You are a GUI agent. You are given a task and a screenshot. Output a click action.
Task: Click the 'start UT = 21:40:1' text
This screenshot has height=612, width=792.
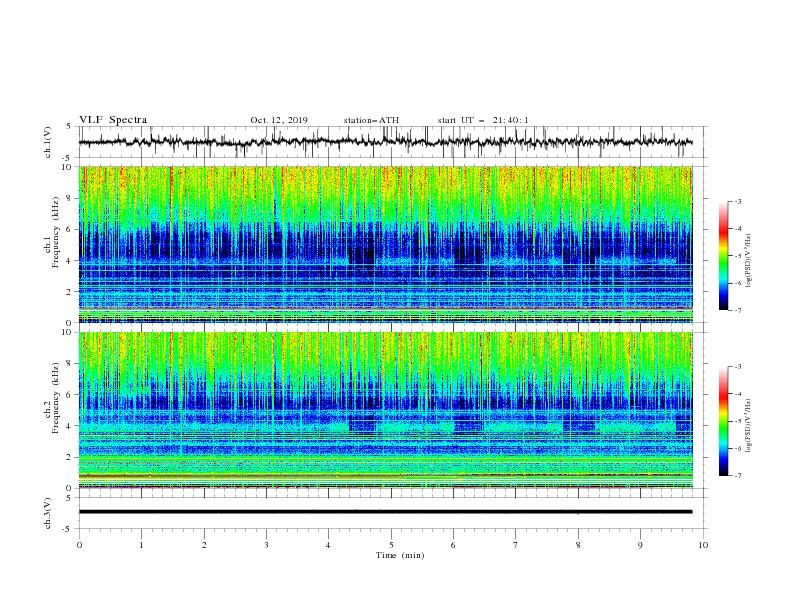pyautogui.click(x=483, y=120)
